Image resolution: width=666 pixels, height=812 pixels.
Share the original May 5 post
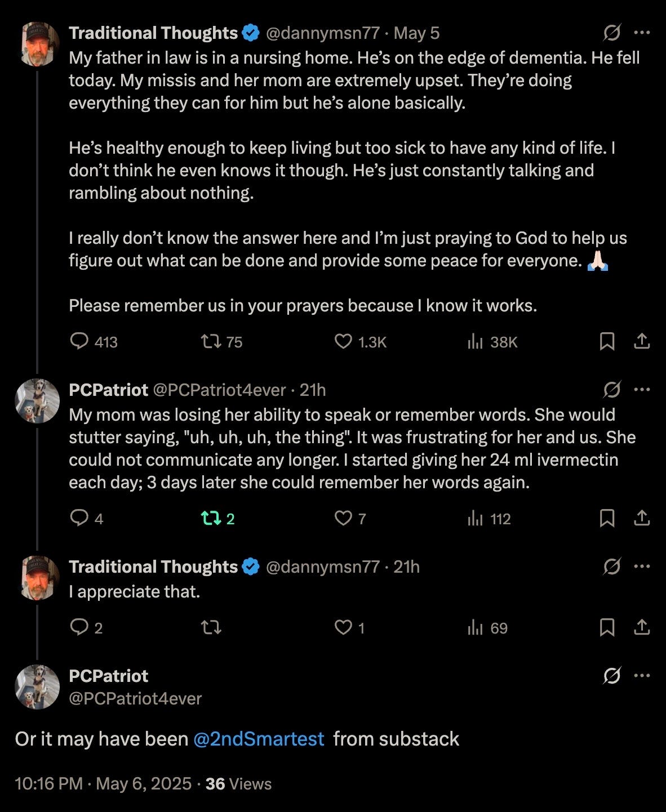(642, 341)
